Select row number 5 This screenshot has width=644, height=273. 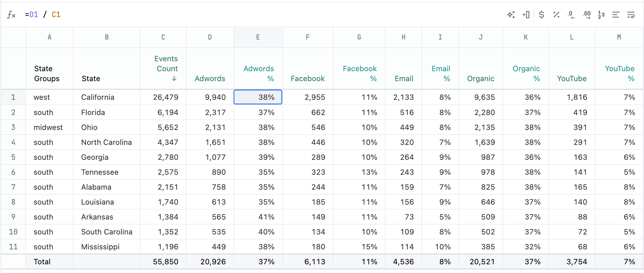click(13, 157)
